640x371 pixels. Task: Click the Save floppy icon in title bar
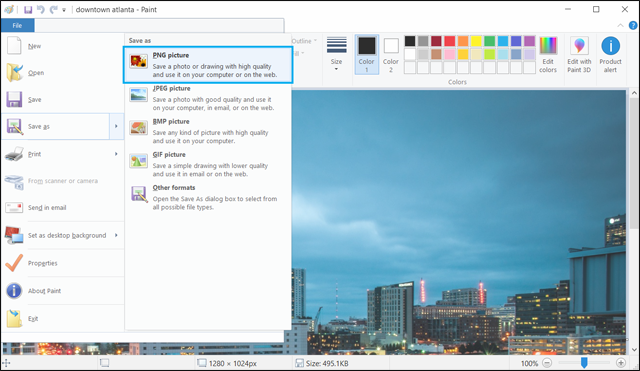(x=28, y=9)
